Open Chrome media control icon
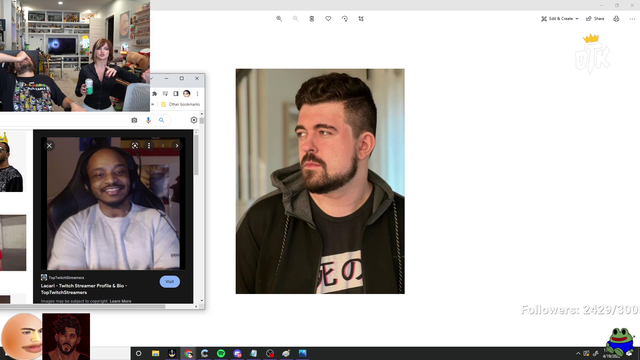Image resolution: width=640 pixels, height=360 pixels. click(x=165, y=93)
